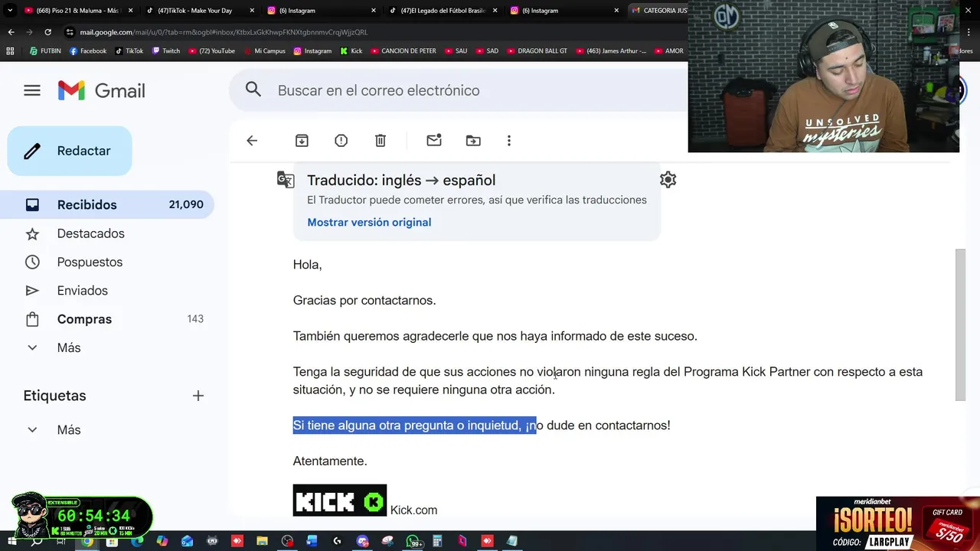Image resolution: width=980 pixels, height=551 pixels.
Task: Open Chrome's tab search dropdown chevron
Action: coord(10,11)
